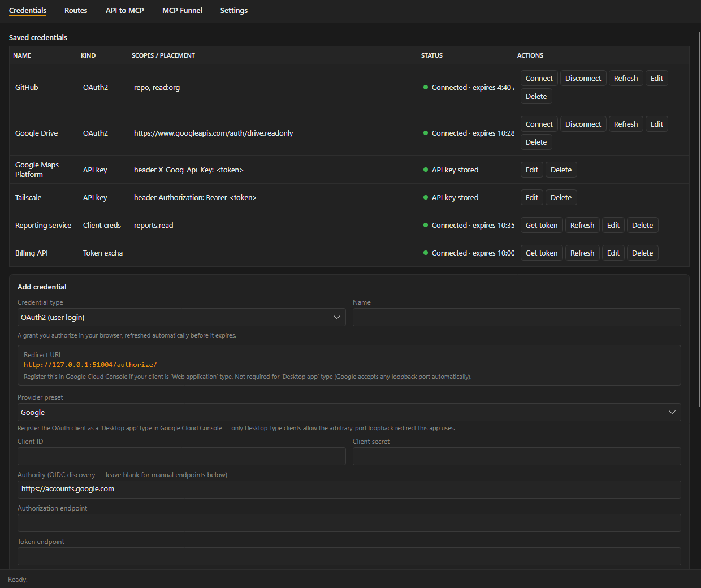Get token for Reporting service
The height and width of the screenshot is (588, 701).
(542, 225)
